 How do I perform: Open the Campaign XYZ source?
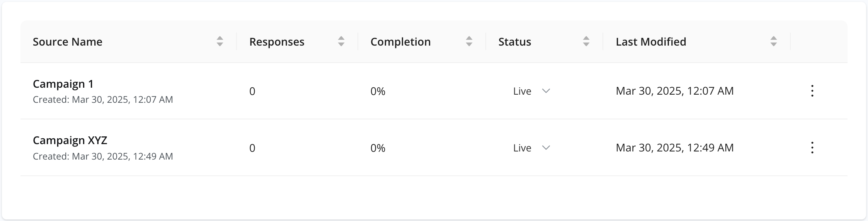point(70,140)
